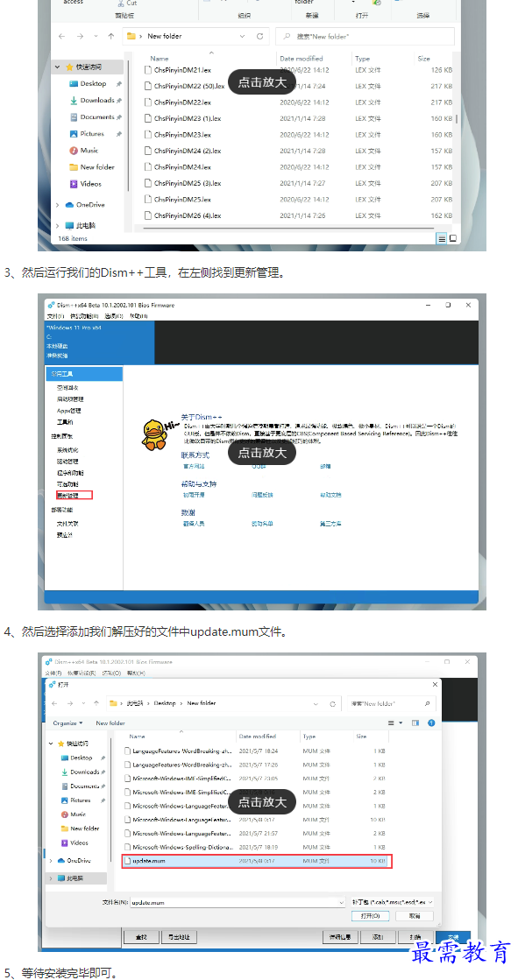The height and width of the screenshot is (980, 518).
Task: Select the Music icon in the 打开 dialog sidebar
Action: (65, 814)
